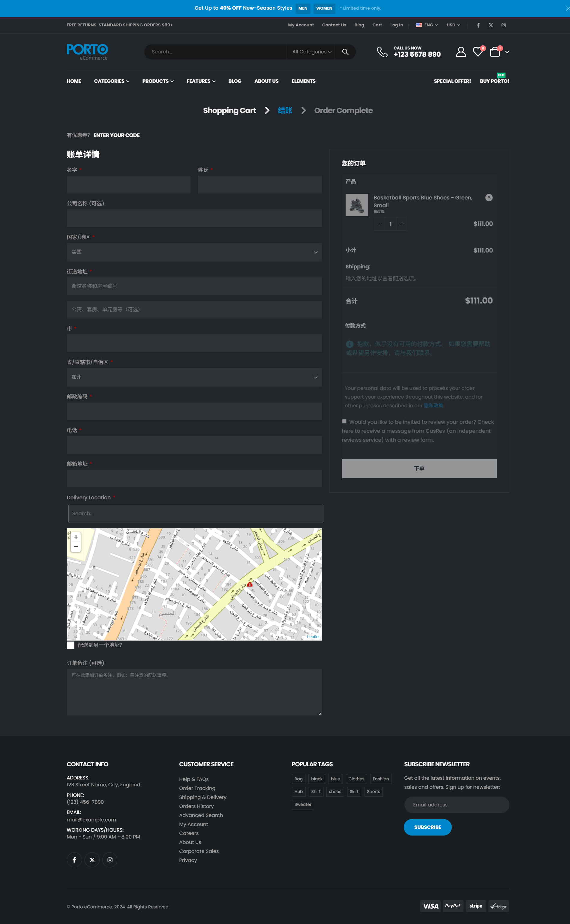
Task: Click the Subscribe newsletter button
Action: click(x=427, y=827)
